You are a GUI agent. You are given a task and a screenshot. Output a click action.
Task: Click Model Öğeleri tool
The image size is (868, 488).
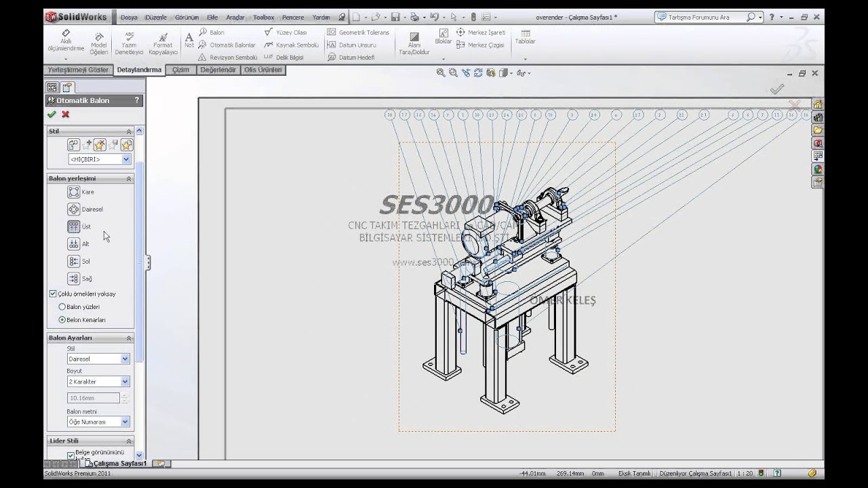[99, 44]
